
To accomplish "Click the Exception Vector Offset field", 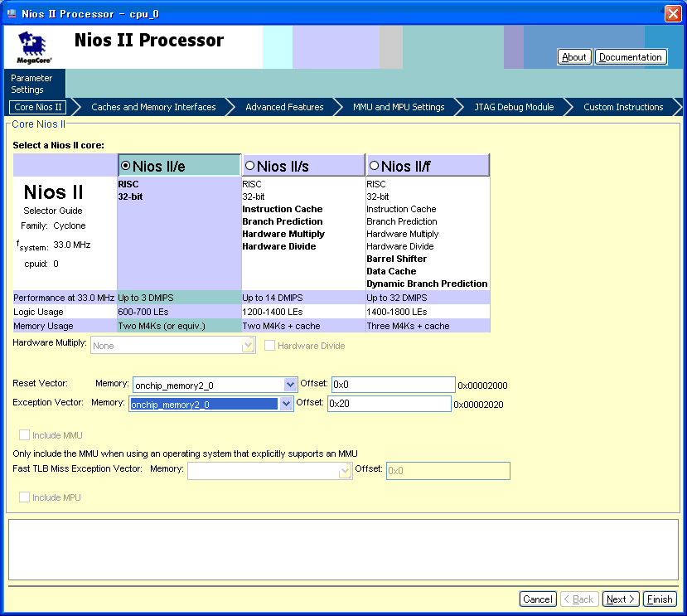I will click(x=389, y=404).
